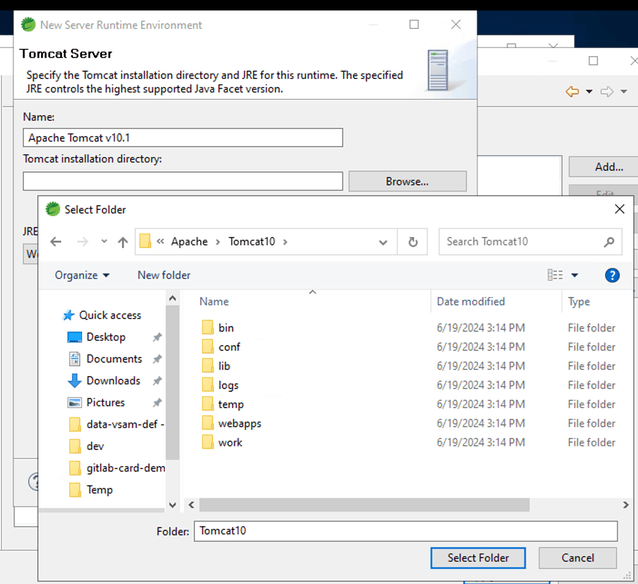Click the Browse... button
638x584 pixels.
[x=407, y=182]
